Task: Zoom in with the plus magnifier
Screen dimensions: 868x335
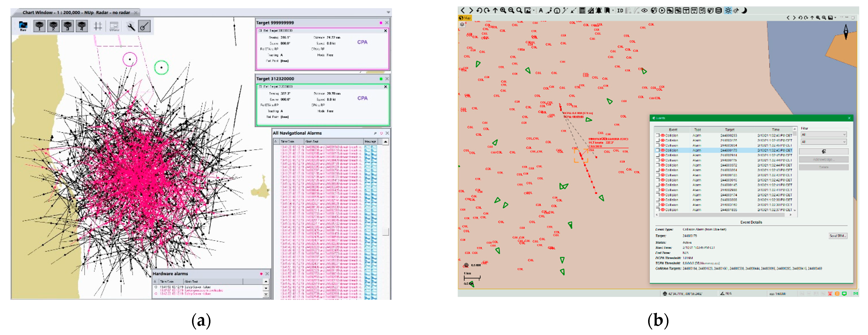Action: click(x=503, y=10)
